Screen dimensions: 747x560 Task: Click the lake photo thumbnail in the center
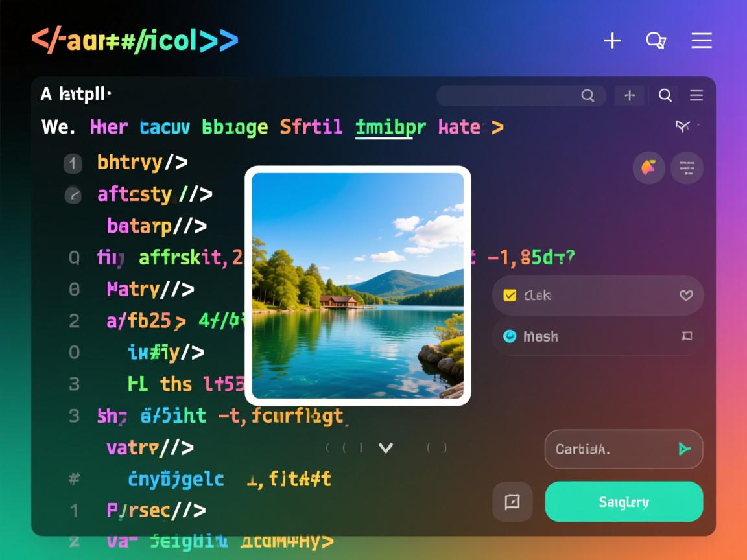click(359, 285)
